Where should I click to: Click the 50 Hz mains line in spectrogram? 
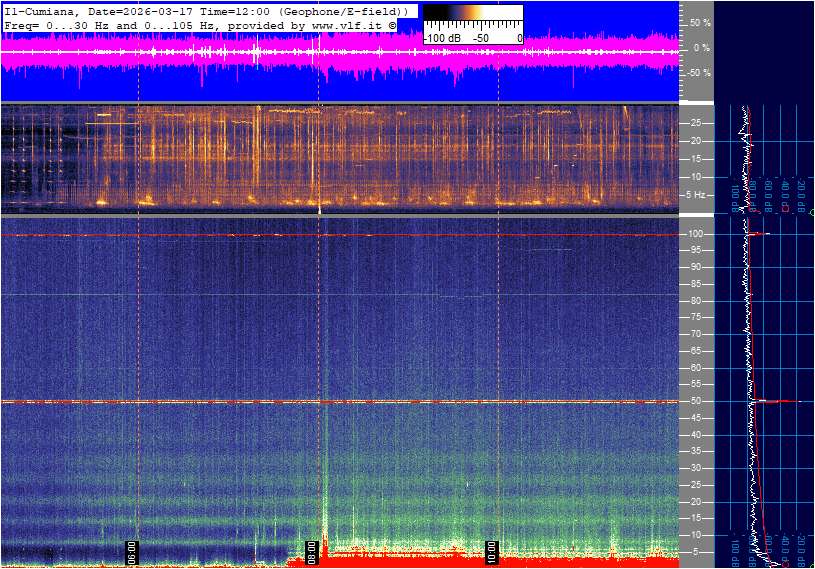(x=340, y=401)
